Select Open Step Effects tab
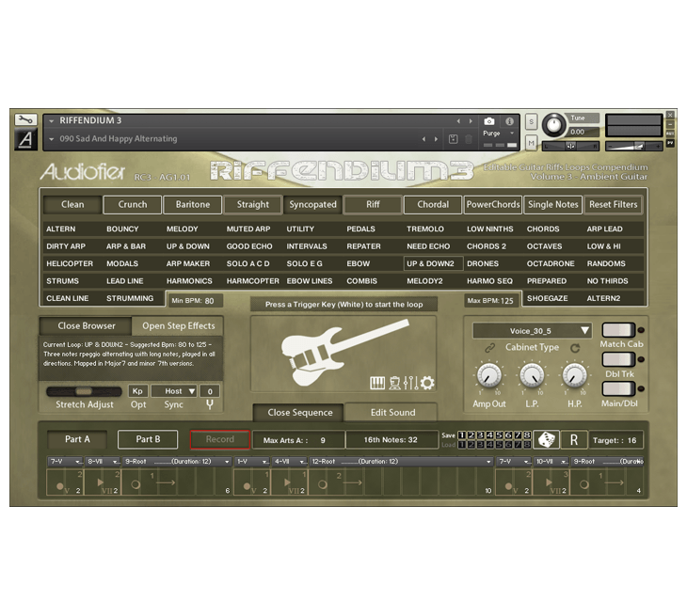 [178, 325]
